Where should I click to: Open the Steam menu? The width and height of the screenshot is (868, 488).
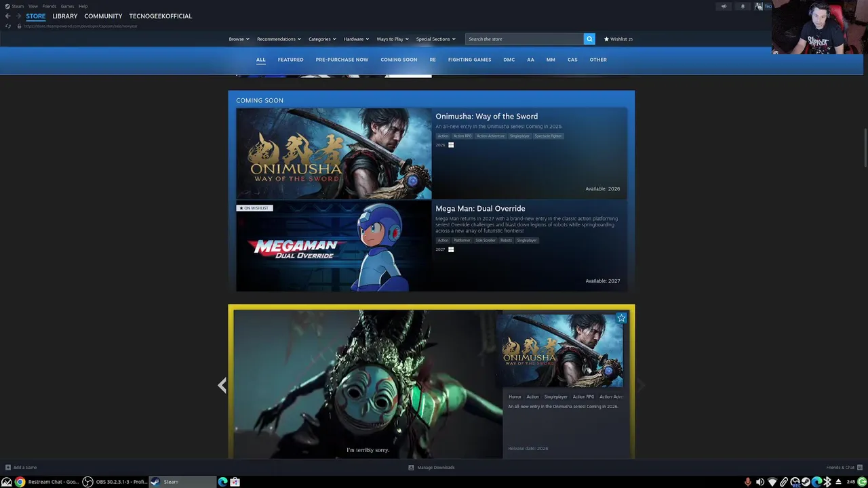(15, 6)
